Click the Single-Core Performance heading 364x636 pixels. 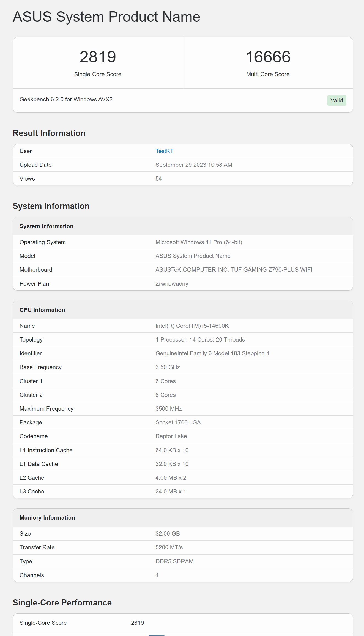coord(62,603)
